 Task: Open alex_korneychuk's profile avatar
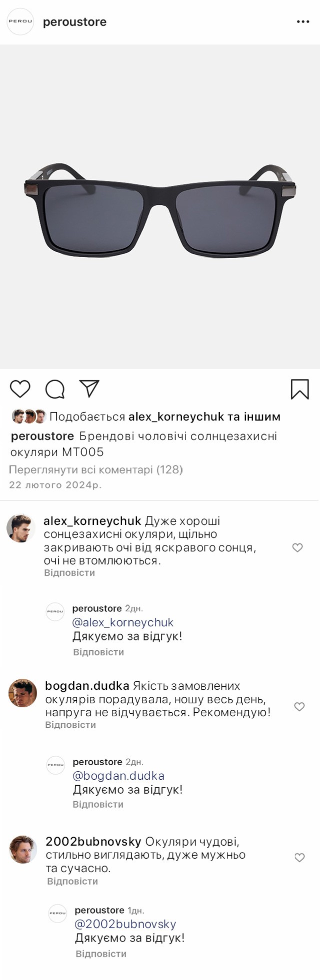coord(20,528)
